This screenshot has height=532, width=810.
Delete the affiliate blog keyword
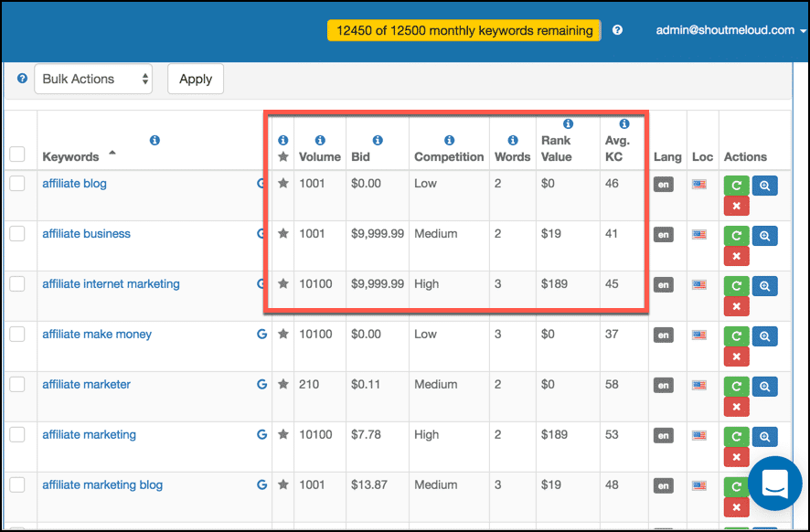point(736,206)
